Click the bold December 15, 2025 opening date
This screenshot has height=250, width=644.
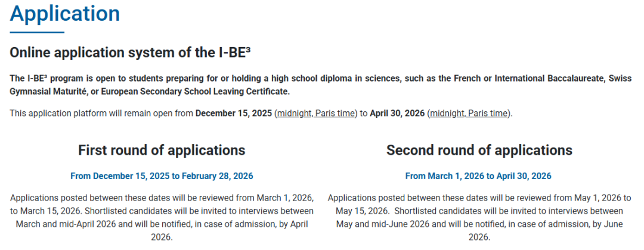[234, 113]
